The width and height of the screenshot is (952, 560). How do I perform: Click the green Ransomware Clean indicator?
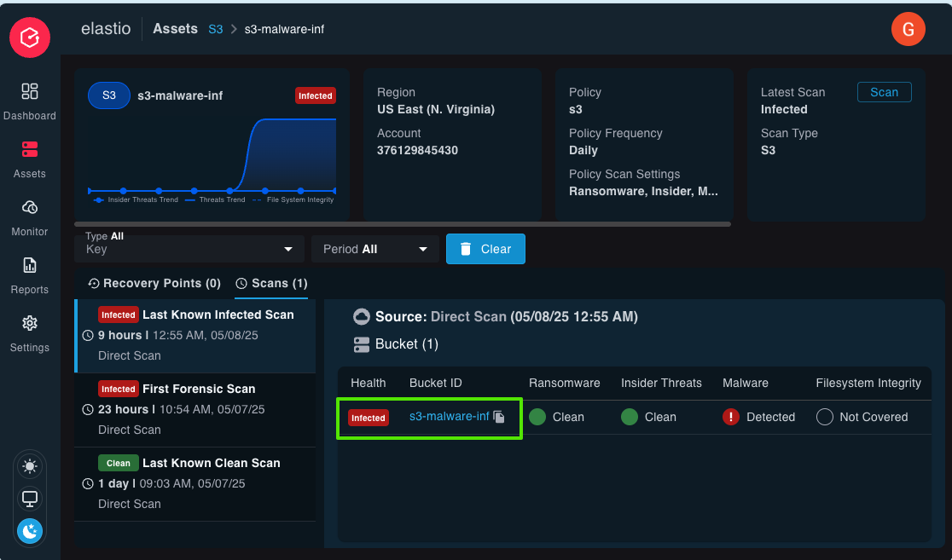tap(537, 417)
